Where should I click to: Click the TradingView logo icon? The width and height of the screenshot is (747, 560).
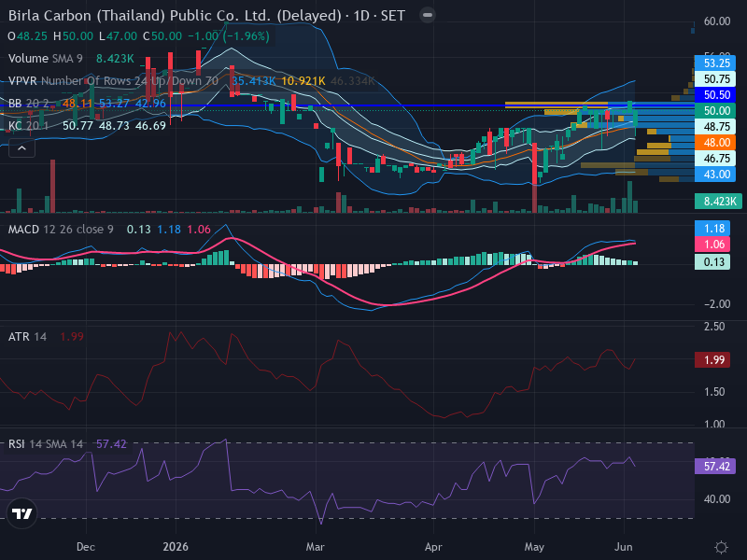21,513
